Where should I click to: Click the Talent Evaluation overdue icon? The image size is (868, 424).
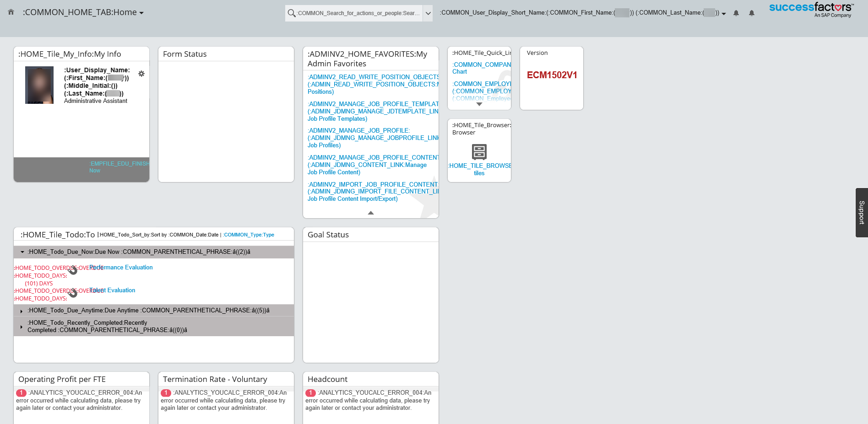(72, 293)
